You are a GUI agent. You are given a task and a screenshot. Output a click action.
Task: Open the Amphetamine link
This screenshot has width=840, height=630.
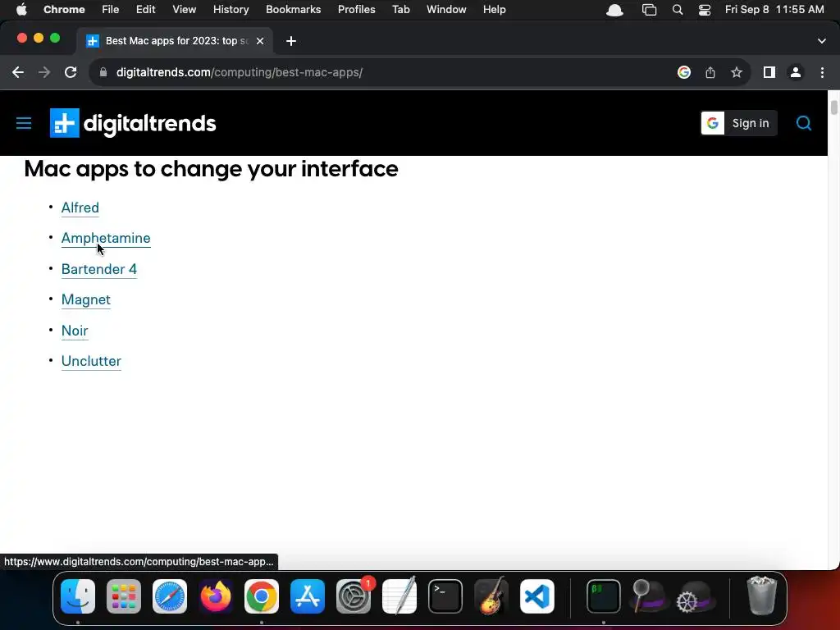click(106, 239)
